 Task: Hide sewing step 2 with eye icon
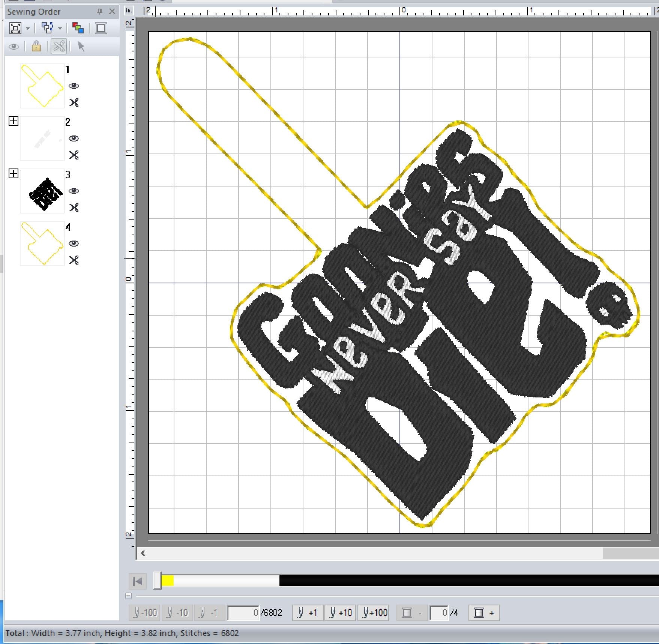click(74, 138)
